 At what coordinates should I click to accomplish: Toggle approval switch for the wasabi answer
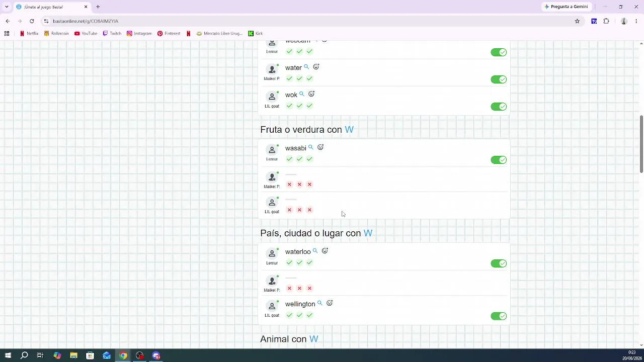(x=499, y=160)
